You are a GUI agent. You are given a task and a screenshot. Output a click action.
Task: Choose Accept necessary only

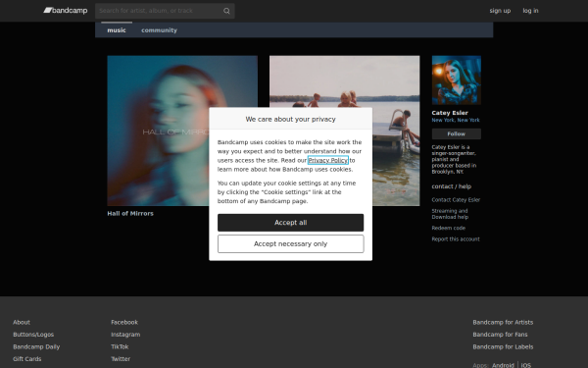(291, 244)
